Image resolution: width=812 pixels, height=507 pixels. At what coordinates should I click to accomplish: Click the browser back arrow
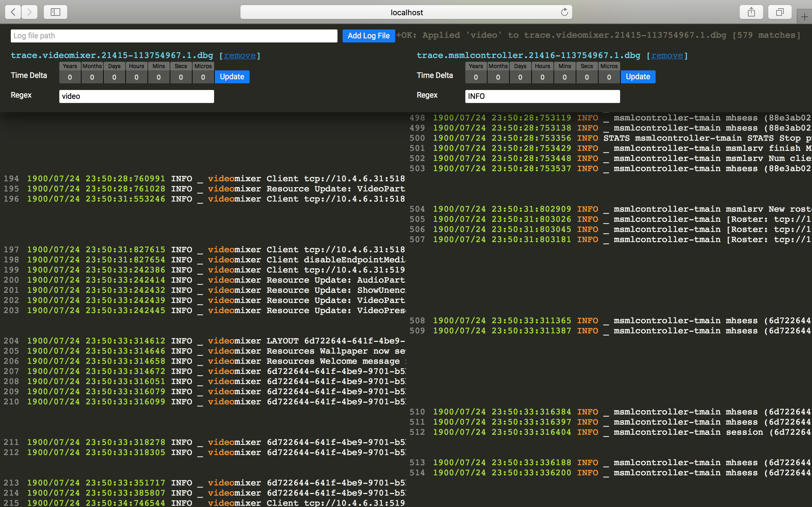click(x=13, y=12)
